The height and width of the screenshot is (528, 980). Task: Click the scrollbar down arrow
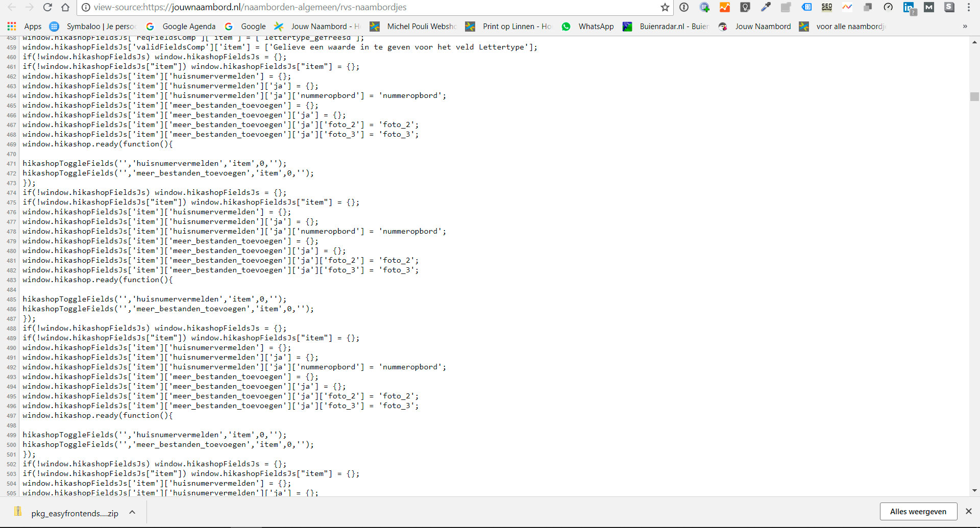click(x=974, y=491)
